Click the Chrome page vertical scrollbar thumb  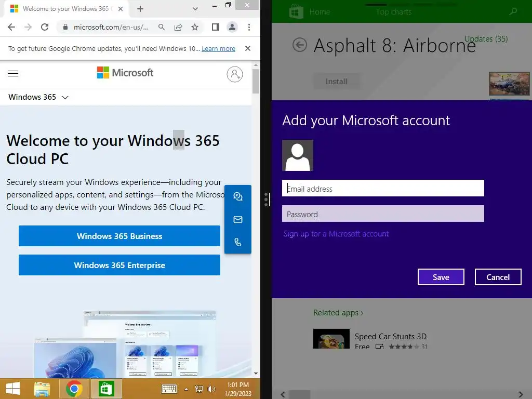click(256, 81)
